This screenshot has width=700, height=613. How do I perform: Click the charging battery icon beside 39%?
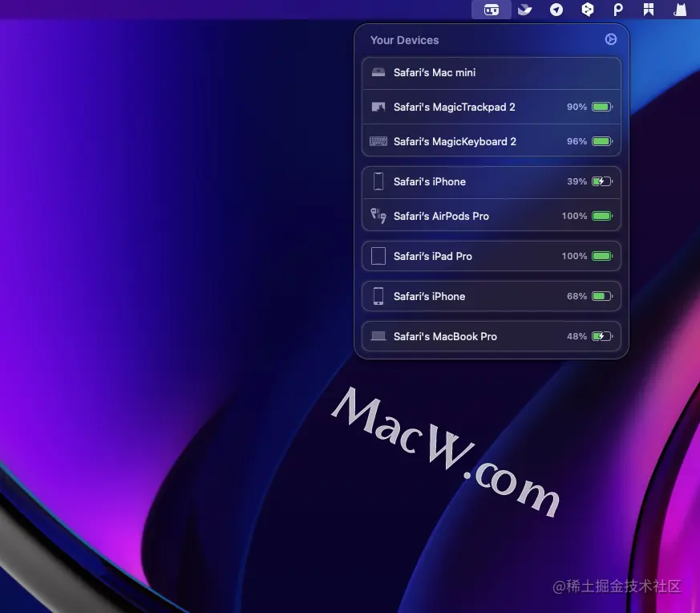(602, 181)
